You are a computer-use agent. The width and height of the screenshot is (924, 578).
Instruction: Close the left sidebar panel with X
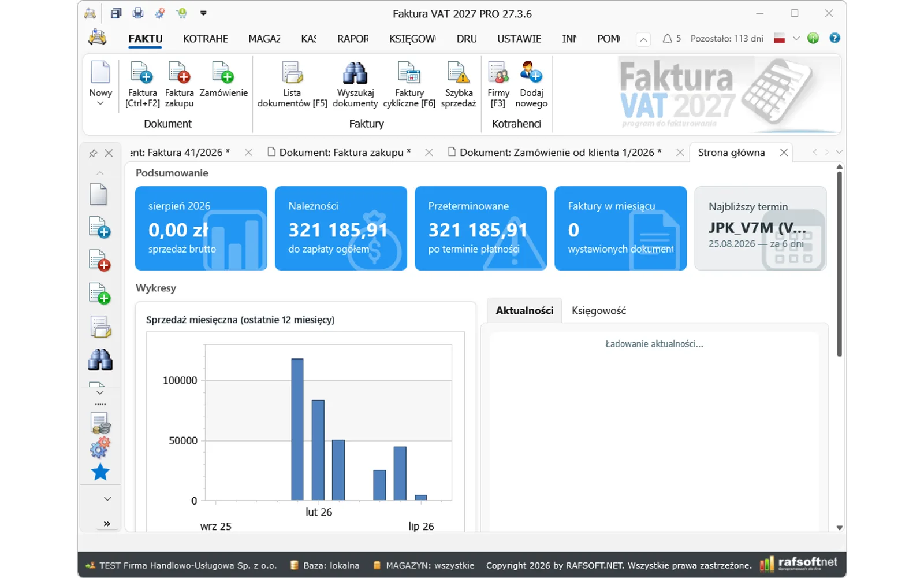(x=109, y=153)
